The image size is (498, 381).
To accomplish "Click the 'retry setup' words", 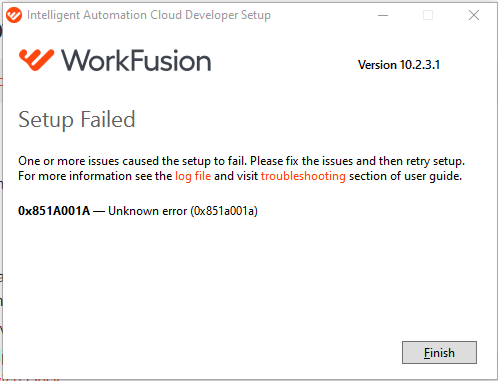I will [434, 161].
